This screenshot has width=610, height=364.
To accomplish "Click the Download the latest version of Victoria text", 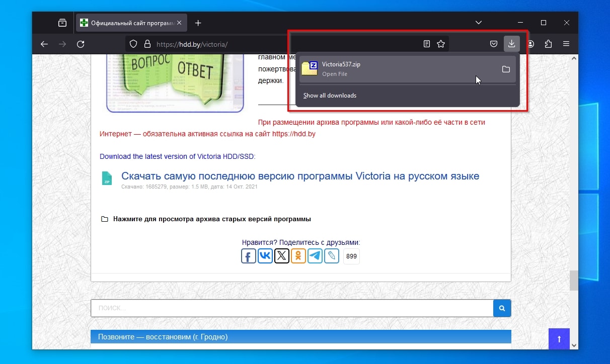I will 178,156.
